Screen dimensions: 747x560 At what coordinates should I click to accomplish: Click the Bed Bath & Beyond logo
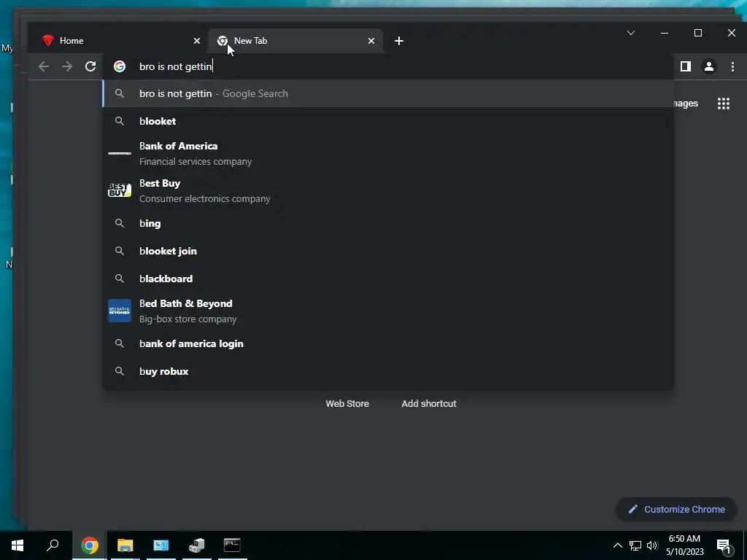[120, 311]
